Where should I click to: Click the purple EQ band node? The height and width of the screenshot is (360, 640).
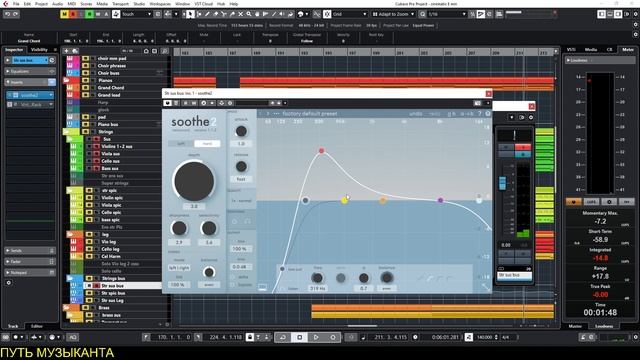tap(440, 200)
